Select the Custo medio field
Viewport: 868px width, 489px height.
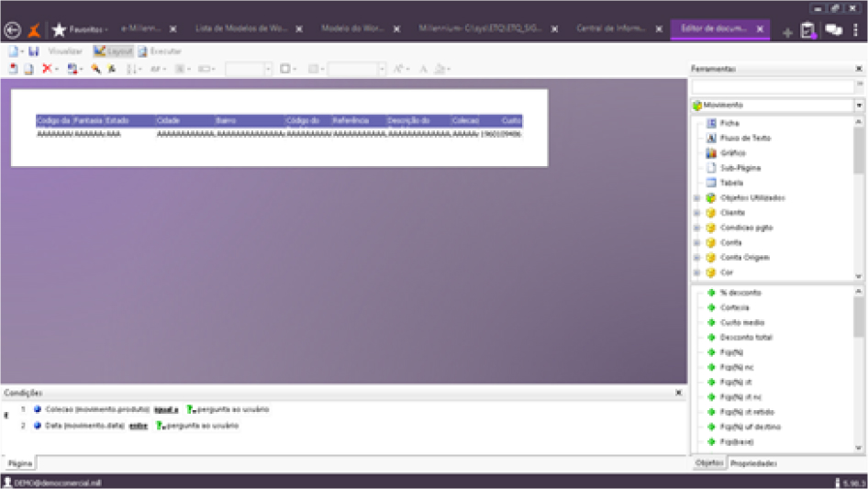click(x=740, y=322)
